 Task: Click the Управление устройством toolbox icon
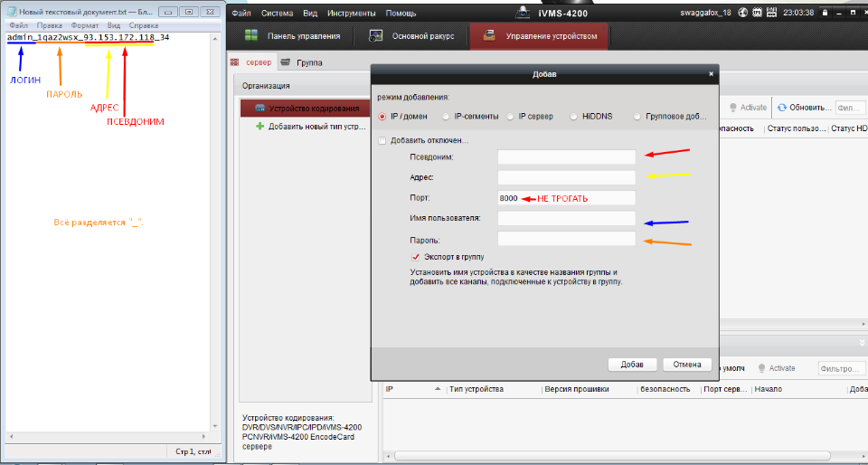coord(489,36)
